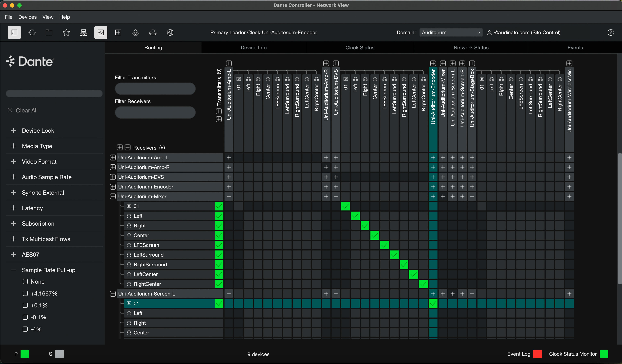The height and width of the screenshot is (364, 622).
Task: Select the user account icon near @audinate.com
Action: [x=489, y=32]
